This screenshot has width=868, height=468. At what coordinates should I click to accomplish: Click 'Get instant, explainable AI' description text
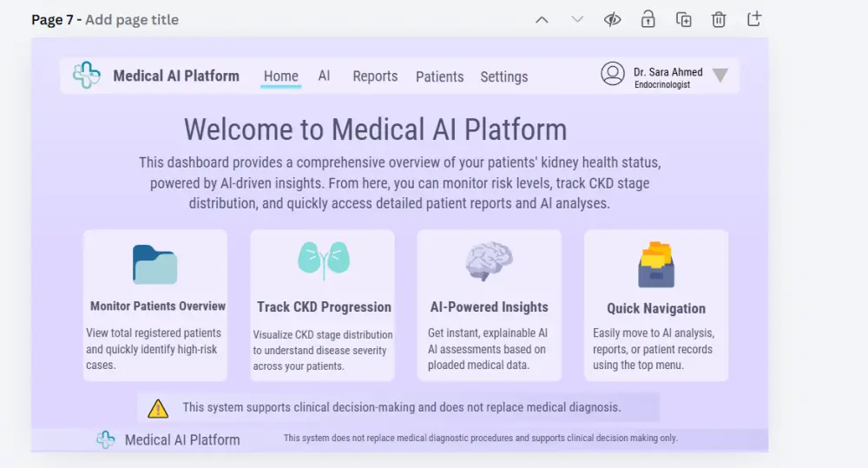(x=487, y=349)
